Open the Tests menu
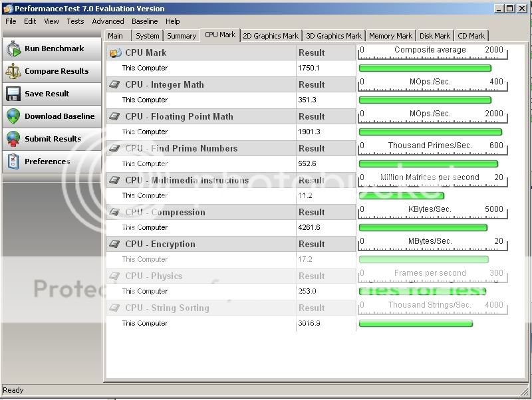532x400 pixels. click(75, 21)
